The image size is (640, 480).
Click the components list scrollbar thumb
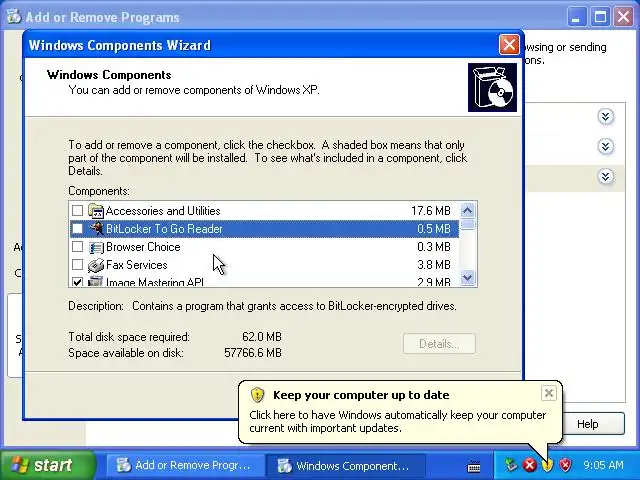point(467,225)
